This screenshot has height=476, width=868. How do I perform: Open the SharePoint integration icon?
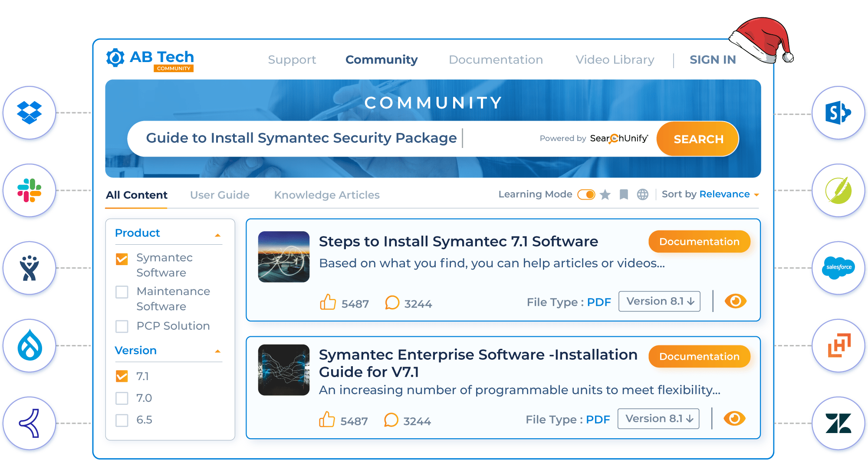point(838,112)
